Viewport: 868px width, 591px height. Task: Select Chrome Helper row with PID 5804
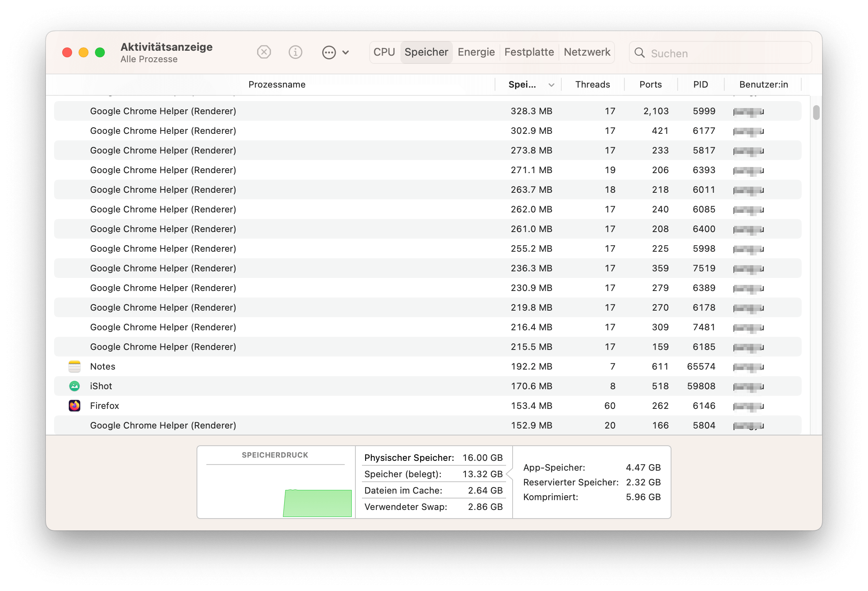pyautogui.click(x=427, y=425)
